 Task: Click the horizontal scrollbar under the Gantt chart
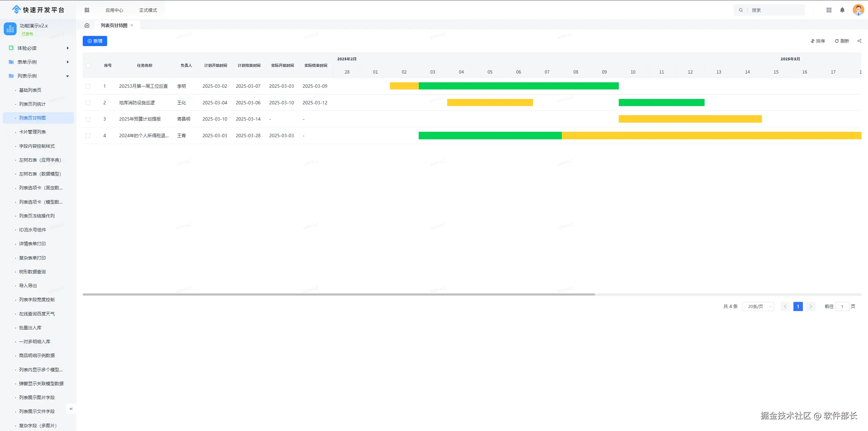[x=338, y=294]
